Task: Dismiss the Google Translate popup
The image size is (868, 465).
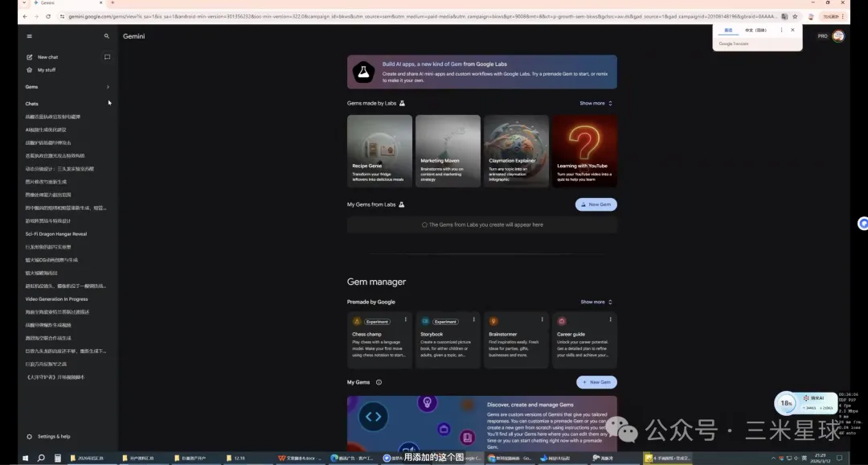Action: coord(792,30)
